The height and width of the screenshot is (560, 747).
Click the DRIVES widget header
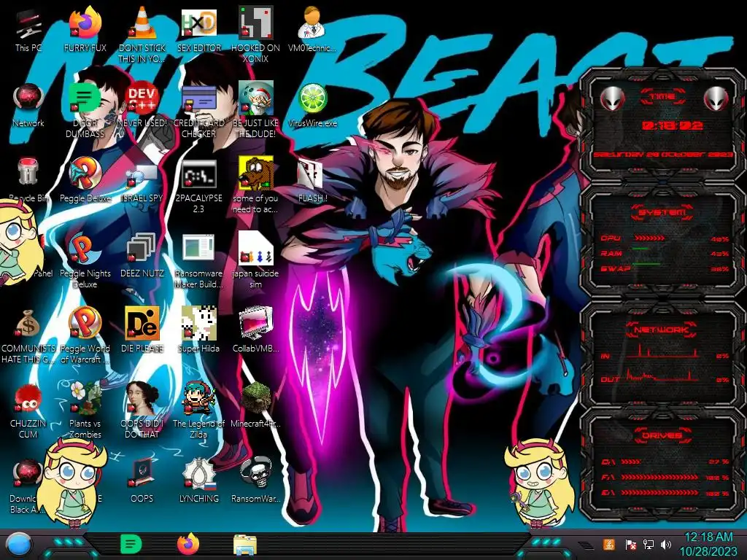coord(662,435)
